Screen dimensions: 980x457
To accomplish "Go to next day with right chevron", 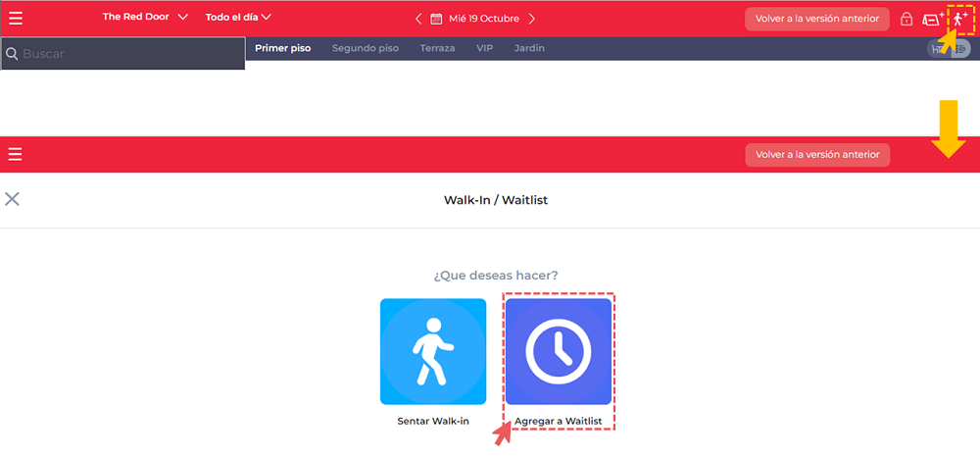I will click(x=532, y=19).
